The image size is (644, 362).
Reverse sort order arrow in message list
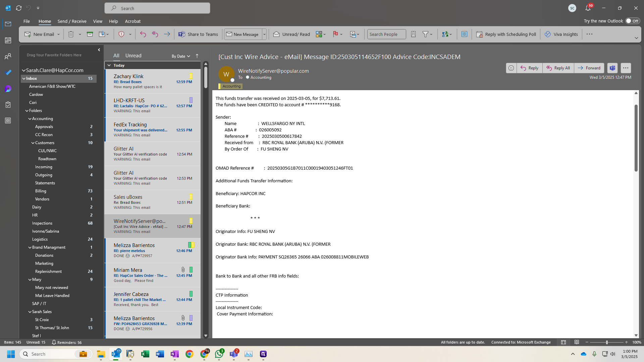click(197, 56)
